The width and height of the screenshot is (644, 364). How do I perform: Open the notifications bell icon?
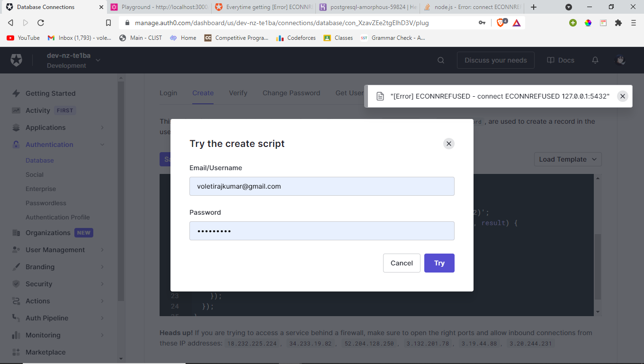[x=595, y=60]
